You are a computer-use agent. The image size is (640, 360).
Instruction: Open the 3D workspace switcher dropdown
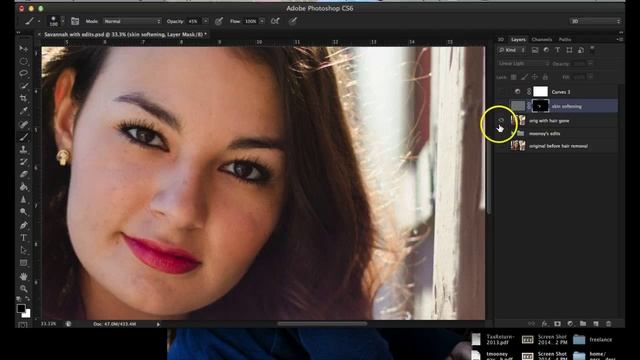(596, 21)
